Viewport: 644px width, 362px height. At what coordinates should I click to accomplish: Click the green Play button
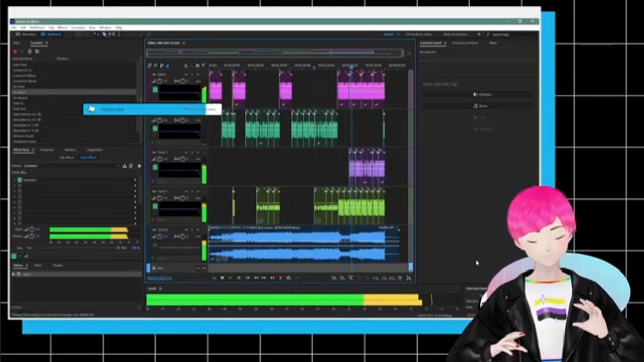tap(230, 278)
